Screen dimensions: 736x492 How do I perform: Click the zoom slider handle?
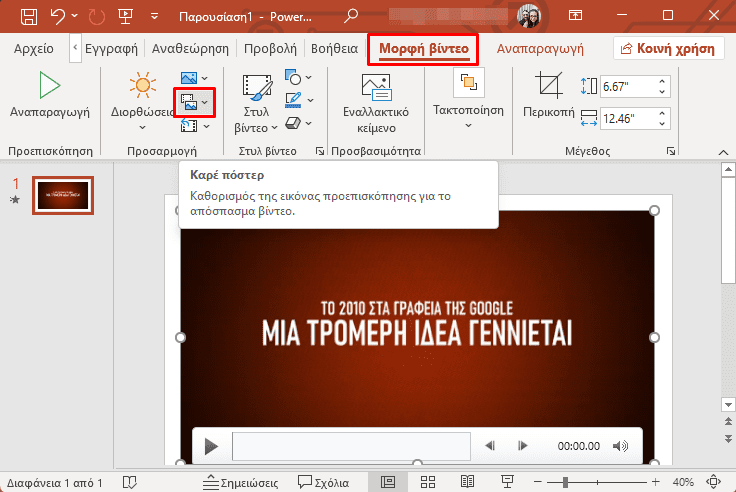pyautogui.click(x=566, y=482)
